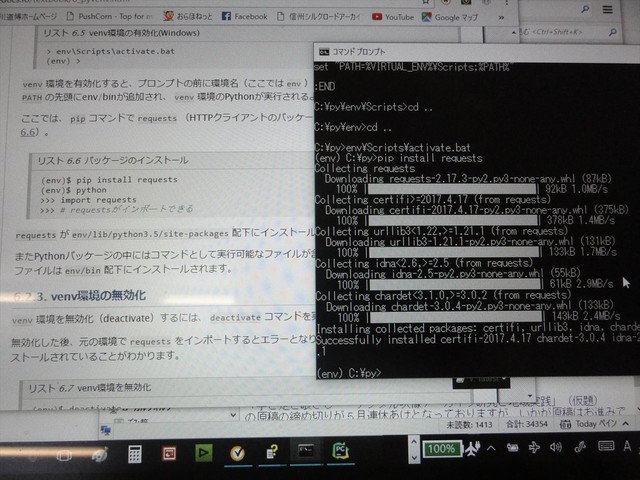Open the 信州シルクロードアーカイ bookmark
The image size is (640, 480).
[x=318, y=17]
